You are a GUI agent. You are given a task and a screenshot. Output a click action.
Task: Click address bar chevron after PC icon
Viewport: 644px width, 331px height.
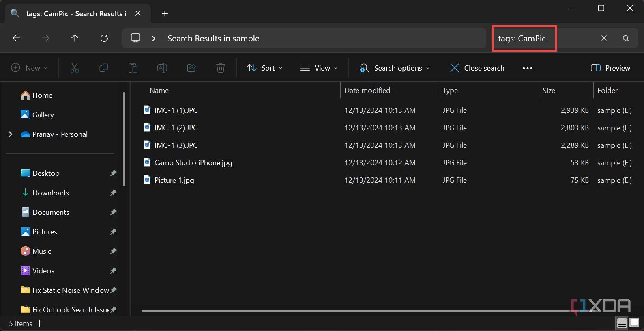[154, 38]
